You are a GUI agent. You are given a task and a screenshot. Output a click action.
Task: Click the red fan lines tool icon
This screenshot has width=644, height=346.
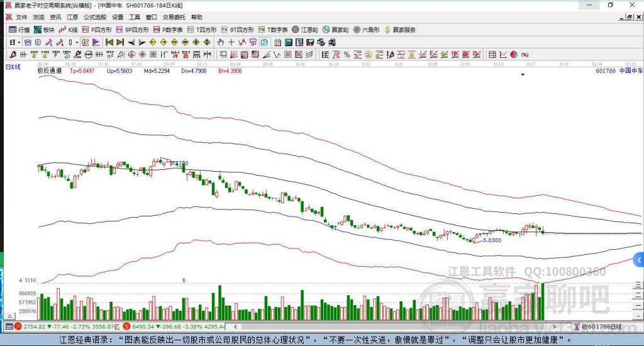click(x=234, y=55)
